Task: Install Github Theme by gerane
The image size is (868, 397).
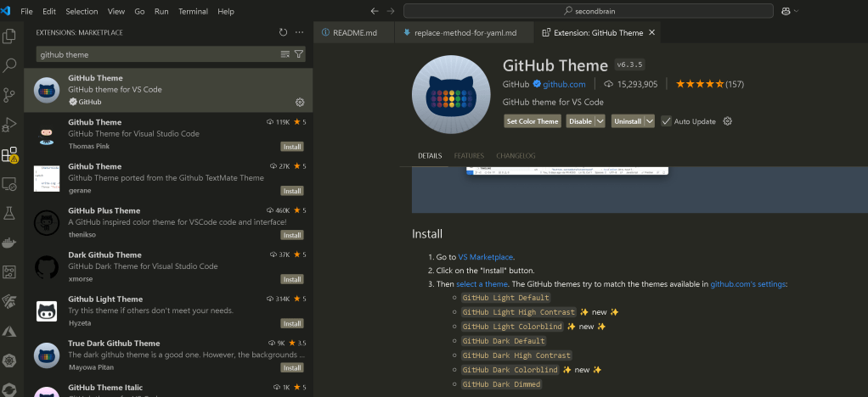Action: pos(291,191)
